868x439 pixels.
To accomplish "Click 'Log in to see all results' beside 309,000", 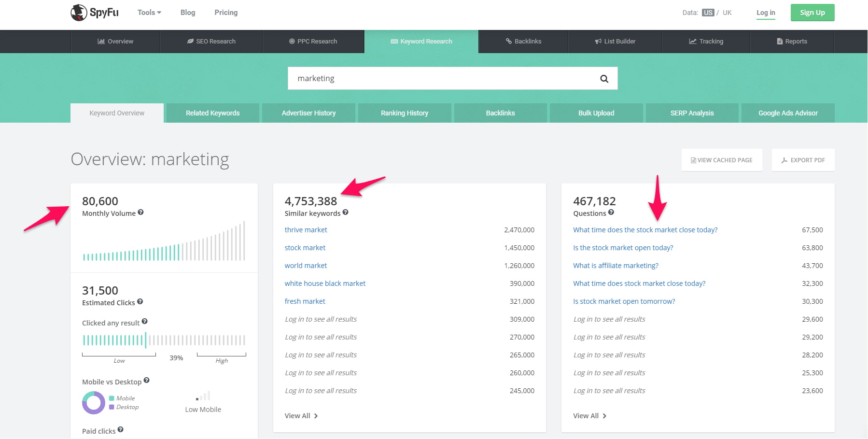I will click(321, 319).
